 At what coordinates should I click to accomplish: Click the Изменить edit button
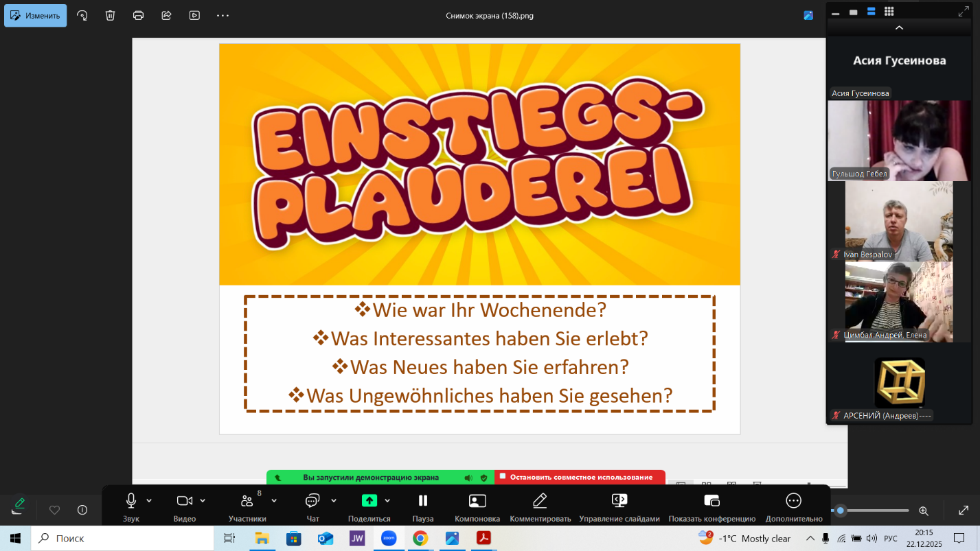[x=36, y=15]
